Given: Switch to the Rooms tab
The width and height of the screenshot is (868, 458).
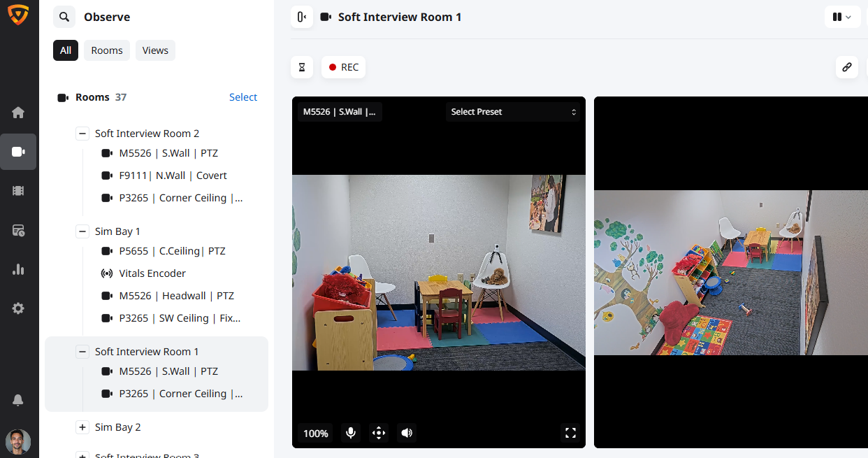Looking at the screenshot, I should 107,50.
